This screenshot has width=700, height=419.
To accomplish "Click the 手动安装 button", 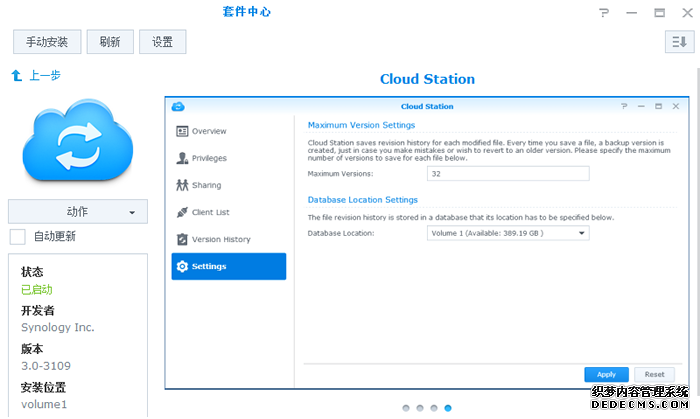I will 47,42.
